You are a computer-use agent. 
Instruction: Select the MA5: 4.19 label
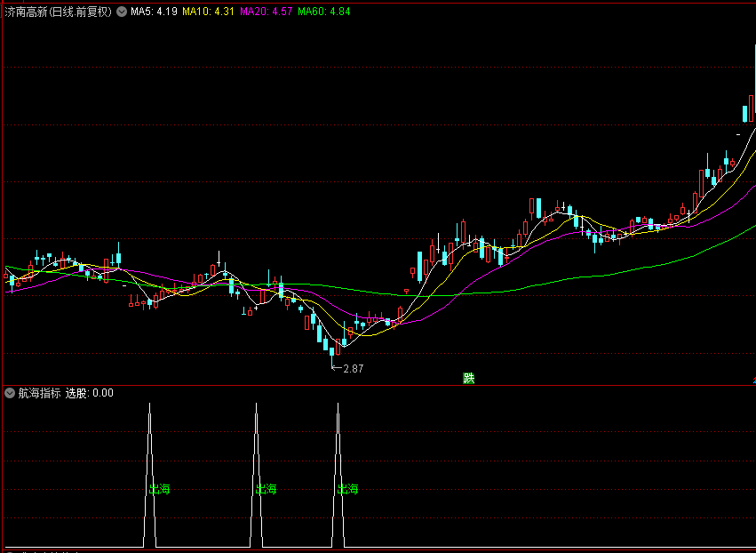[x=155, y=12]
